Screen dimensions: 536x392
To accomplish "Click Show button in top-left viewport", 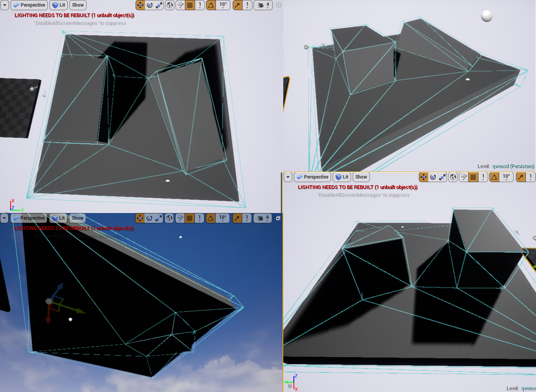I will point(78,5).
